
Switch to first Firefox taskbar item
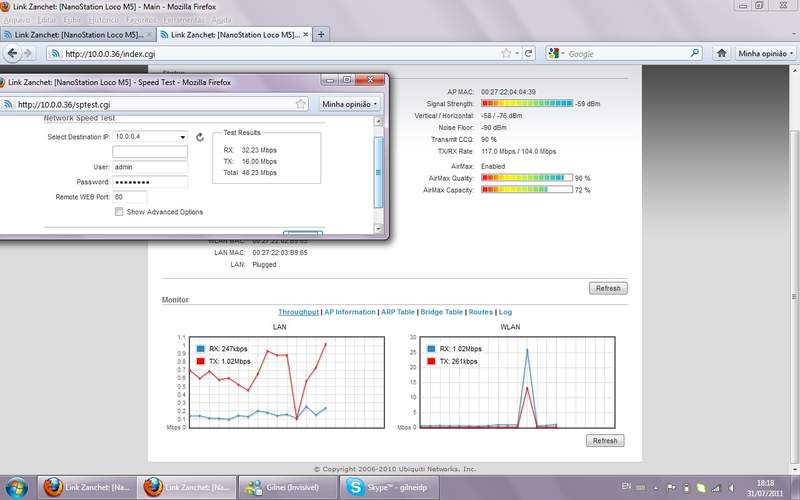(x=87, y=487)
